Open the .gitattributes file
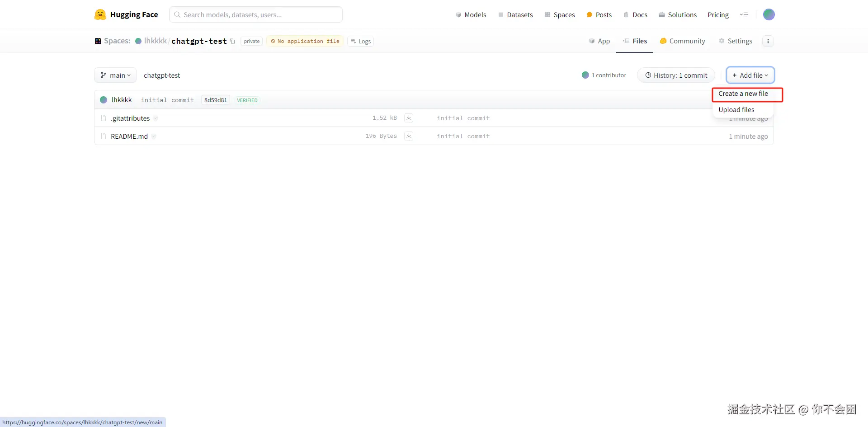This screenshot has height=427, width=868. click(130, 118)
